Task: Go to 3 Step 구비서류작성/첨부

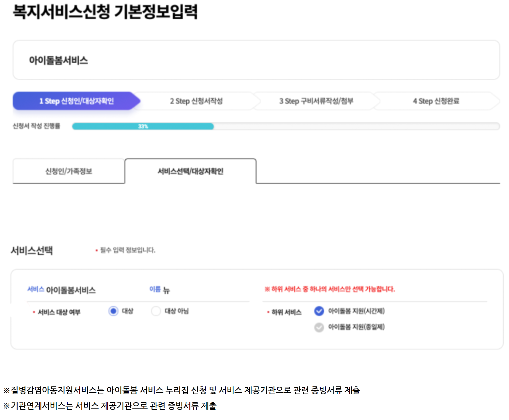Action: click(x=316, y=101)
